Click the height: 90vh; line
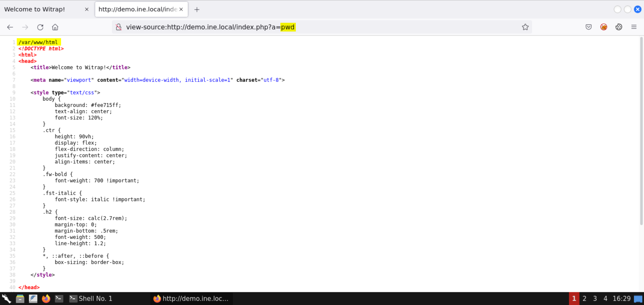The image size is (644, 305). 74,137
